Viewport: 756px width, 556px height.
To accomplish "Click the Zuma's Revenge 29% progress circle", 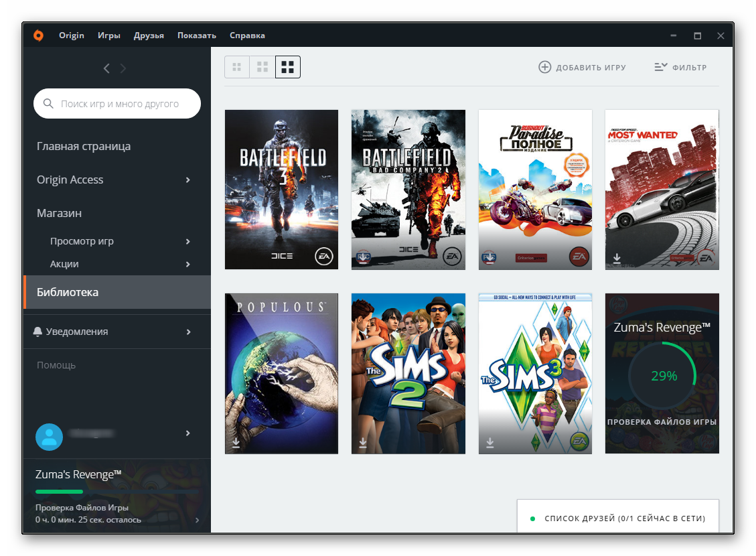I will click(x=663, y=376).
